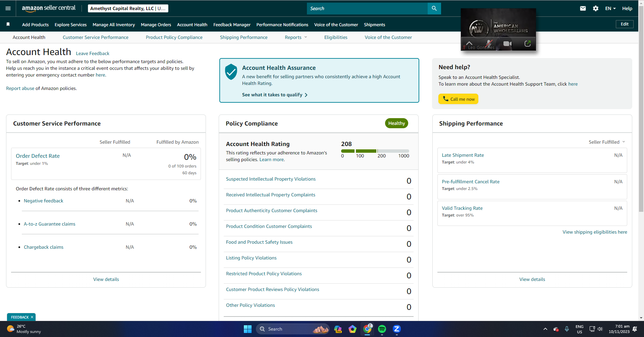The width and height of the screenshot is (644, 337).
Task: Open the hamburger navigation menu
Action: 8,8
